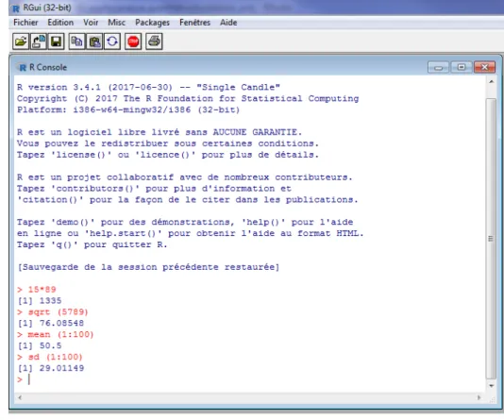Click the 'mean (1:100)' command line
This screenshot has width=504, height=420.
[x=56, y=334]
